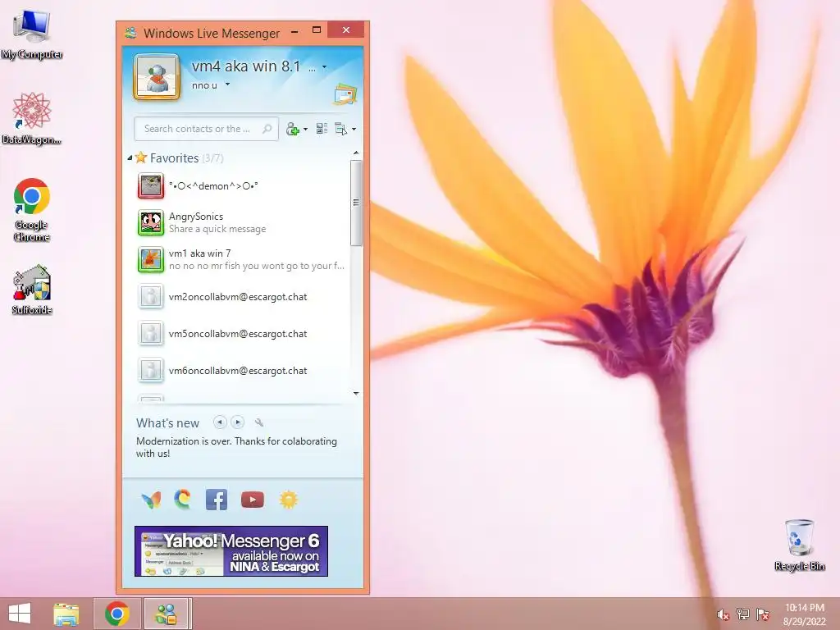The width and height of the screenshot is (840, 630).
Task: Click Messenger taskbar button
Action: (166, 614)
